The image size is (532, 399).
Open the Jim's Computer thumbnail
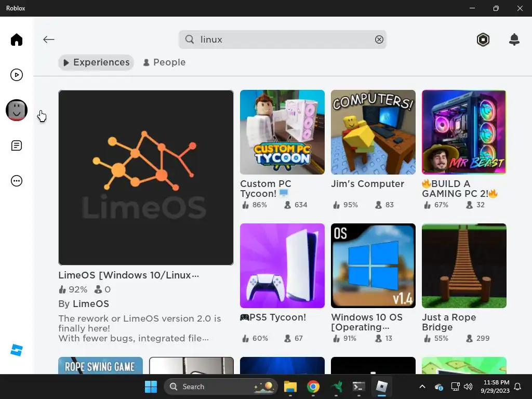(373, 132)
